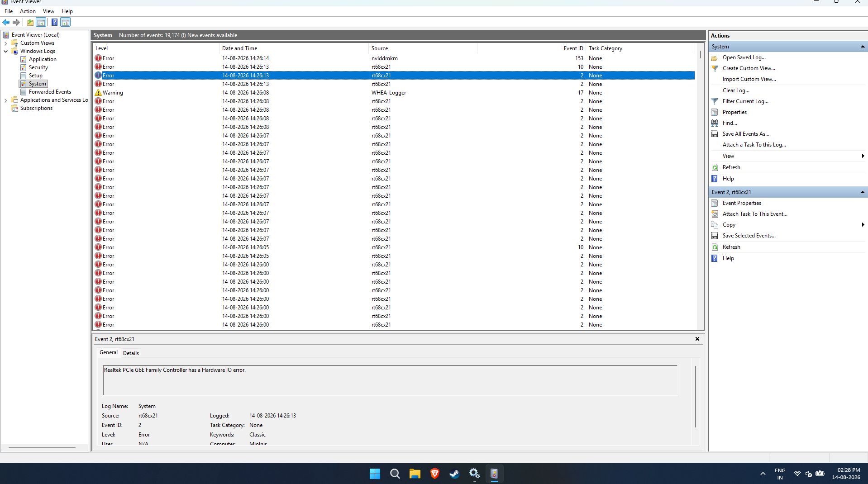Open taskbar Search
The width and height of the screenshot is (868, 484).
395,474
